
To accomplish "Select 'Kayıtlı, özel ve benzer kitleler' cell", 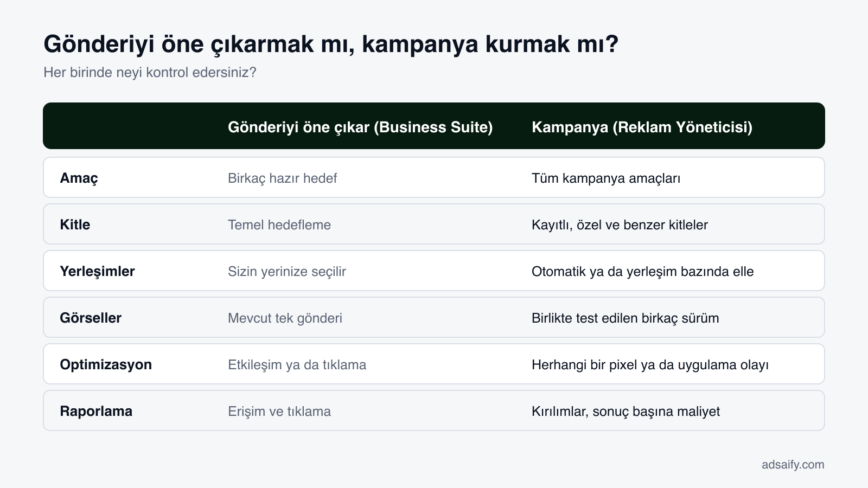I will click(x=620, y=224).
